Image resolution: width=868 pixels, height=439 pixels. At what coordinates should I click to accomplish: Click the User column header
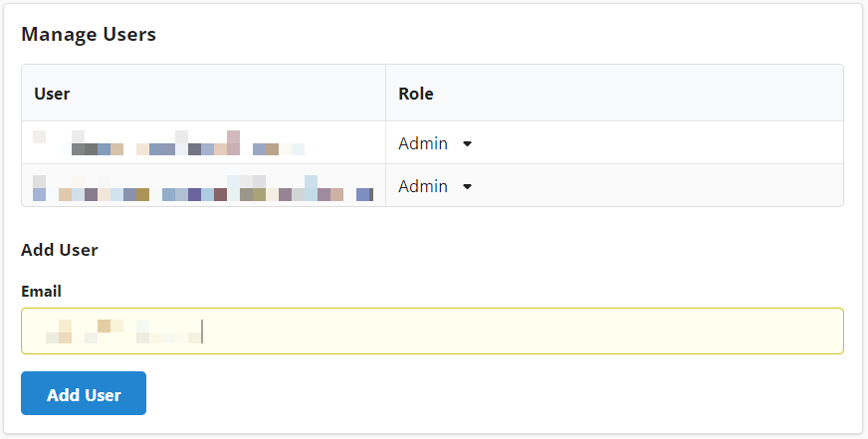click(52, 94)
